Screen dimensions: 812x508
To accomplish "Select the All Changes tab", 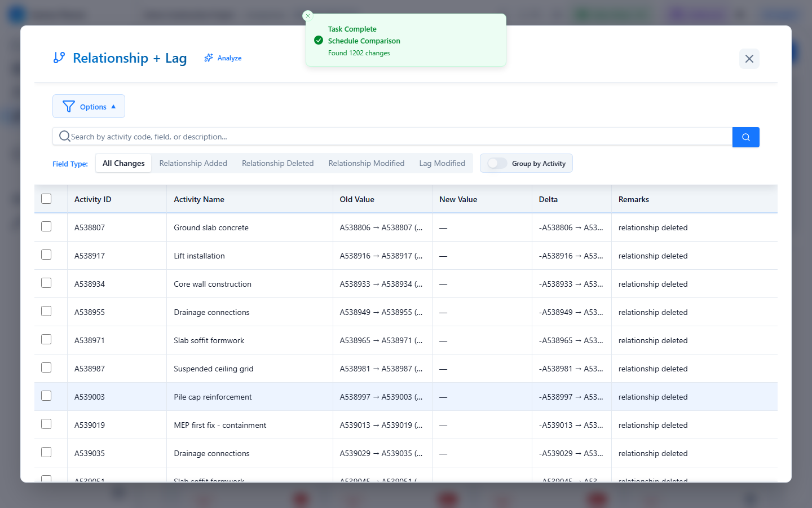I will tap(123, 163).
